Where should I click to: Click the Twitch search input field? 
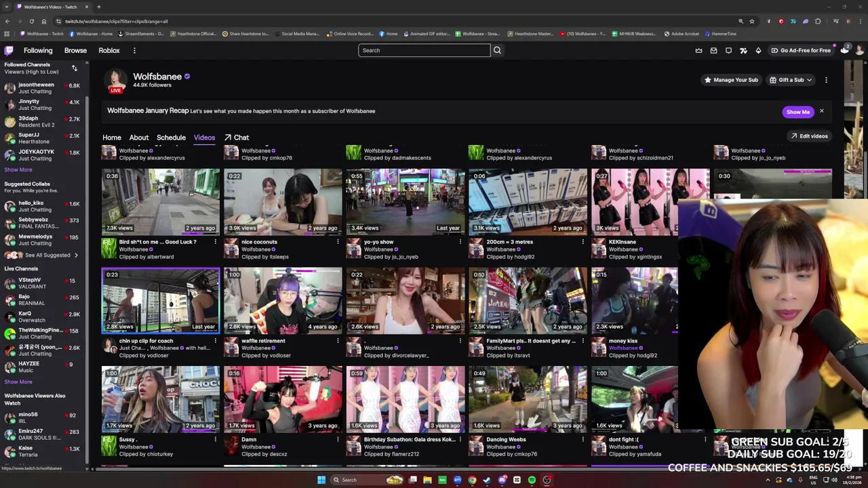click(424, 50)
